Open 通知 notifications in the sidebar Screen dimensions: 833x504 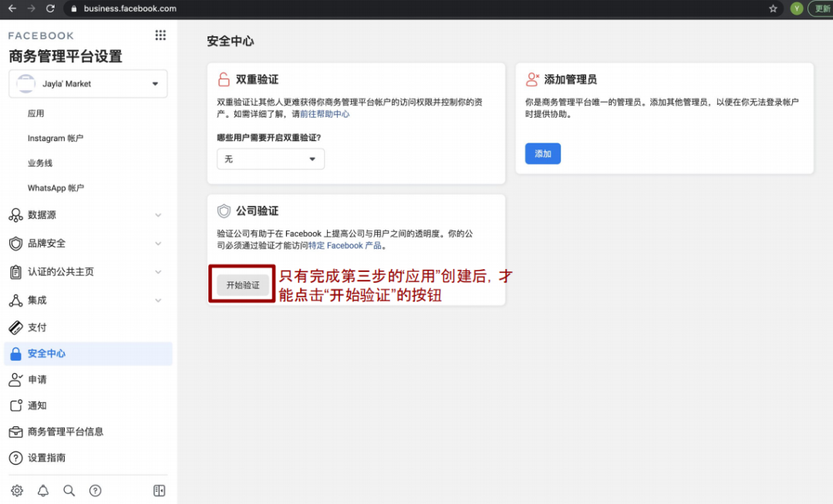point(17,405)
